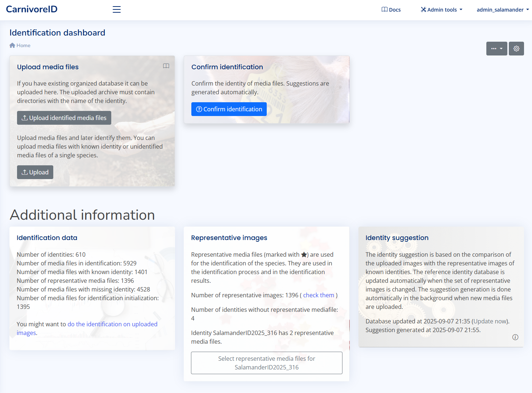Expand the ellipsis actions dropdown

(497, 48)
